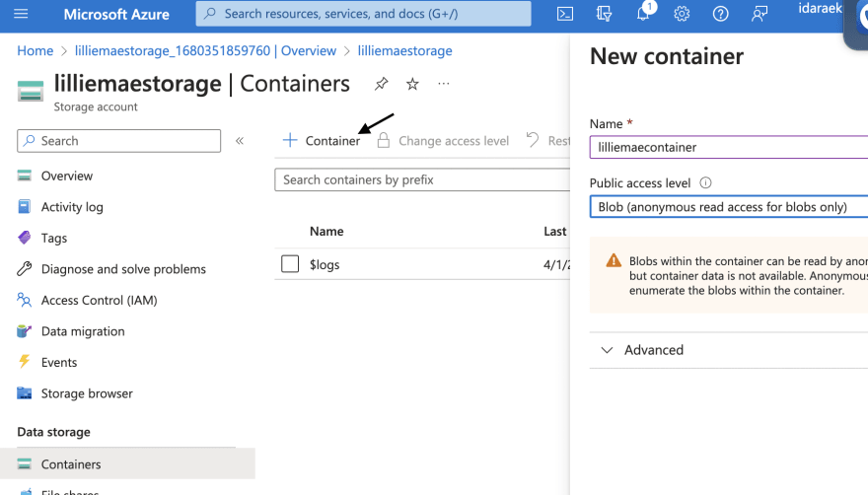Open Data migration in the sidebar
868x495 pixels.
click(x=83, y=330)
